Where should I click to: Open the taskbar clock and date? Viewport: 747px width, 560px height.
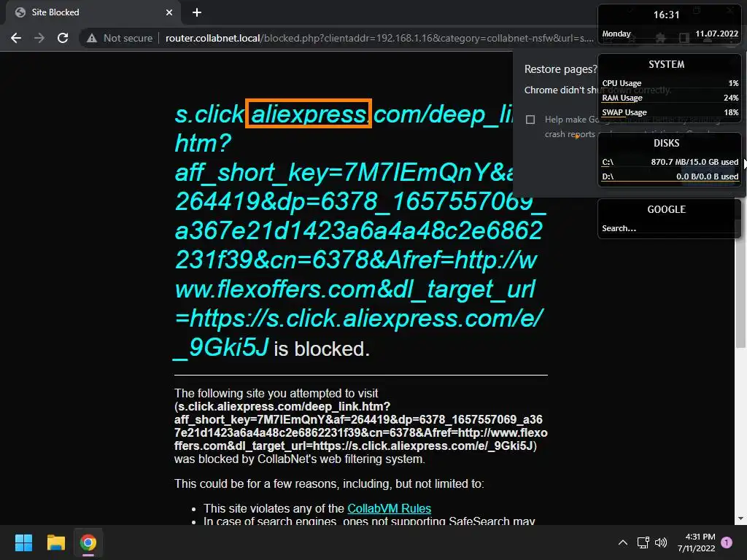tap(696, 542)
